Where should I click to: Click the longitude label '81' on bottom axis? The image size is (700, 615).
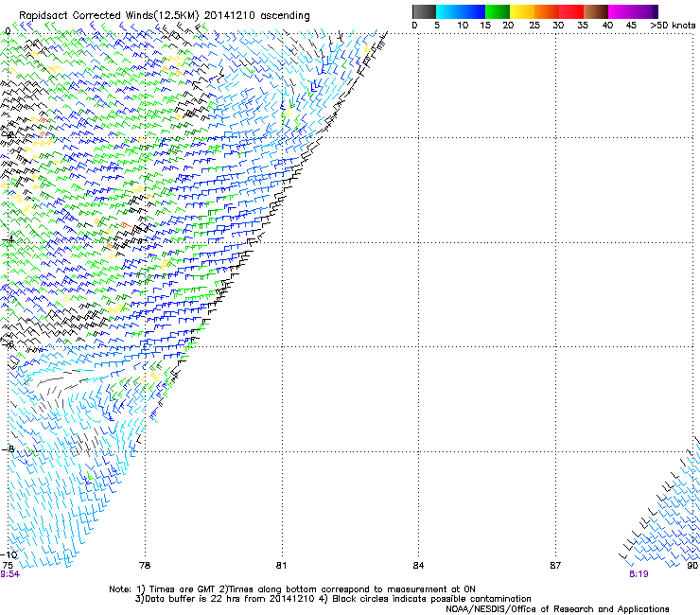(281, 566)
